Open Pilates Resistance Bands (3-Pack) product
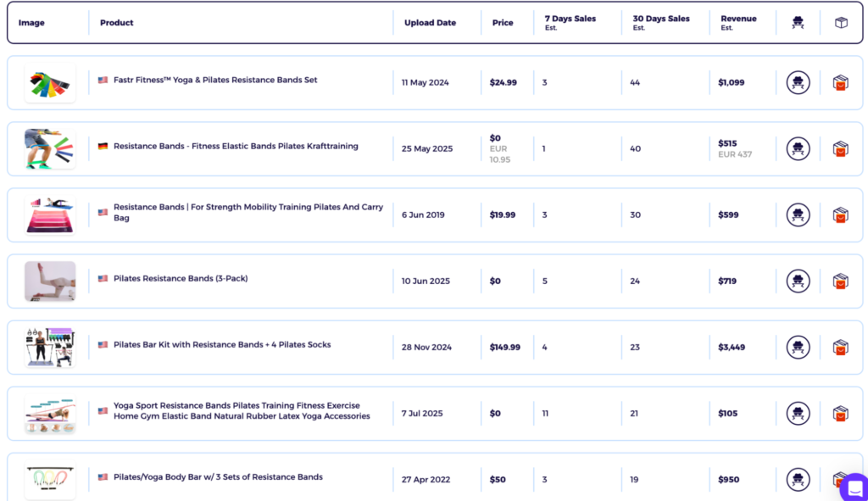Screen dimensions: 868x501 [181, 278]
